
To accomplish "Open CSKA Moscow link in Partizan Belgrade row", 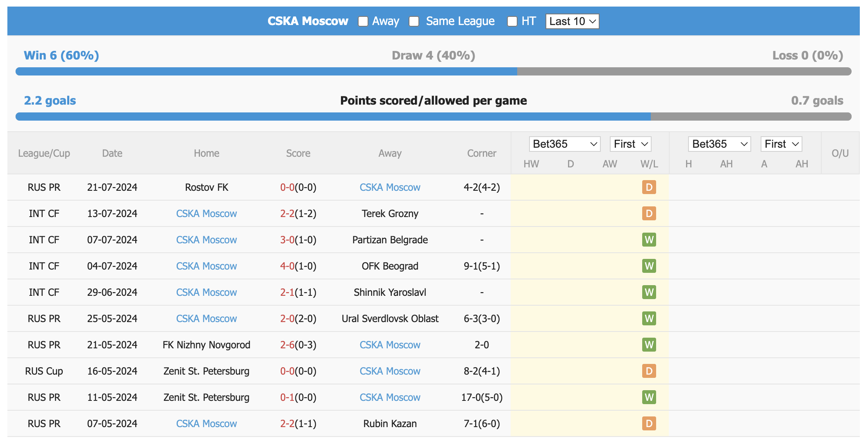I will (x=207, y=240).
